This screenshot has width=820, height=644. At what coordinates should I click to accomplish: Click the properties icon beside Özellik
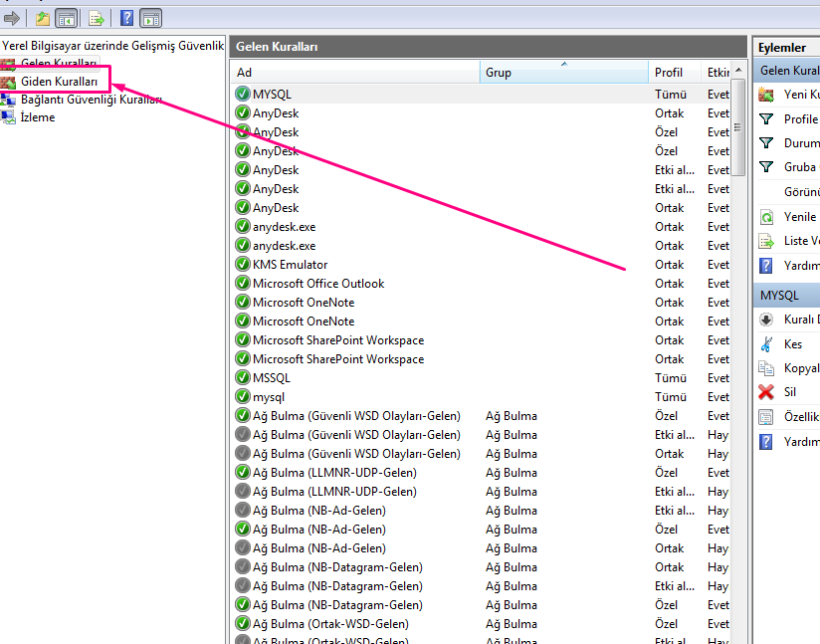click(766, 417)
